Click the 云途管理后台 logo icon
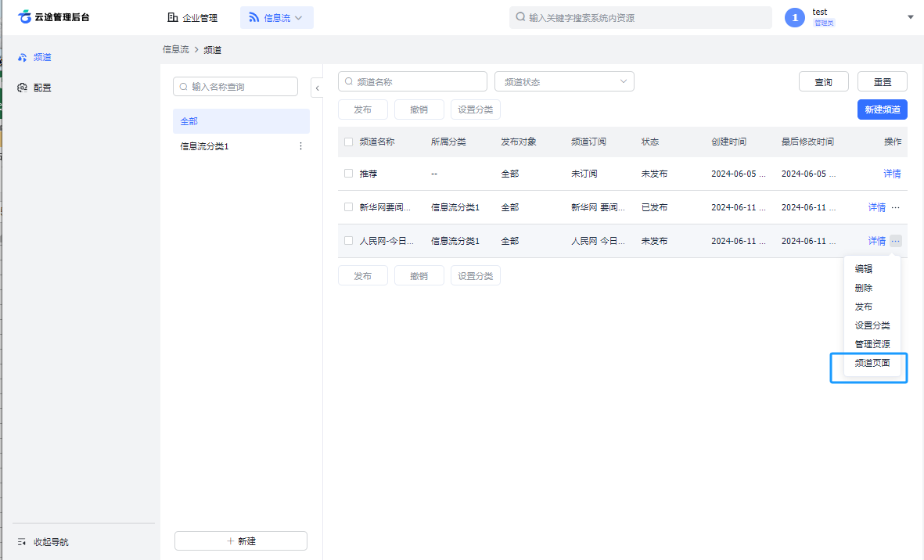 [25, 17]
